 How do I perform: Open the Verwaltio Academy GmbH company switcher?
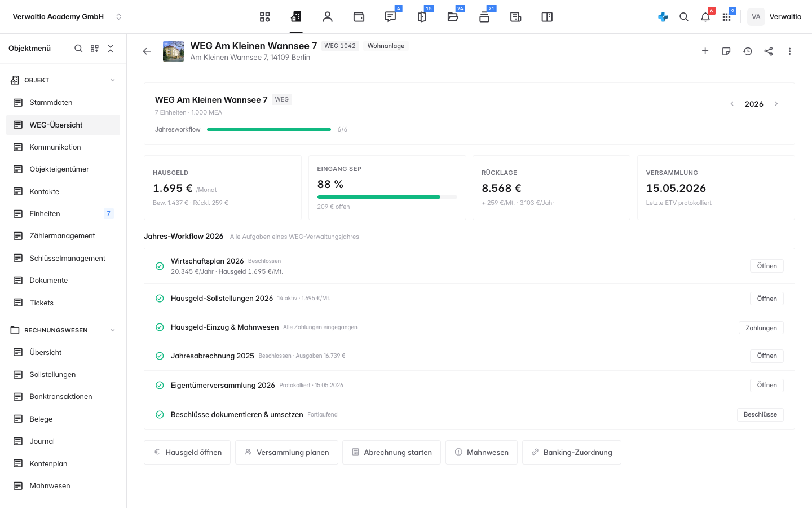point(67,17)
